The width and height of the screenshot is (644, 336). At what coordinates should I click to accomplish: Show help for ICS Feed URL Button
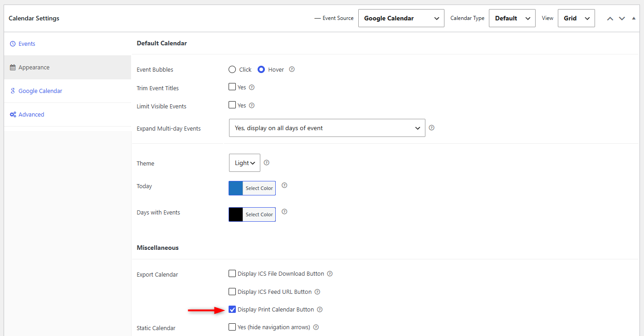[317, 292]
